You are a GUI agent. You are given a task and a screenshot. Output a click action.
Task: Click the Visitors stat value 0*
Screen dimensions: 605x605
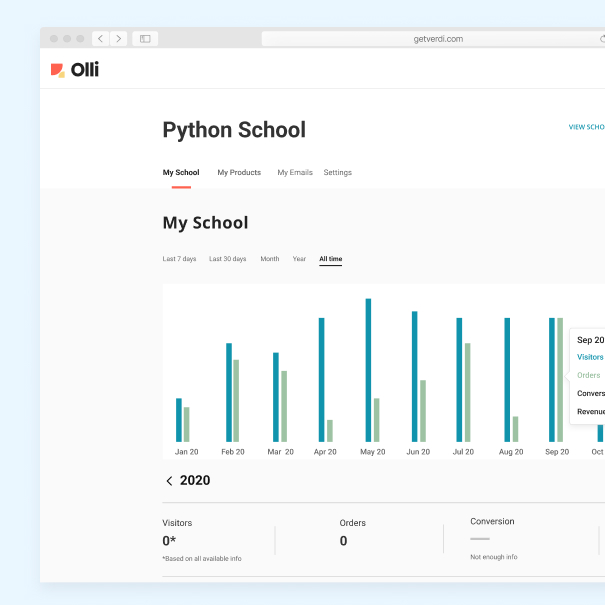[x=169, y=541]
